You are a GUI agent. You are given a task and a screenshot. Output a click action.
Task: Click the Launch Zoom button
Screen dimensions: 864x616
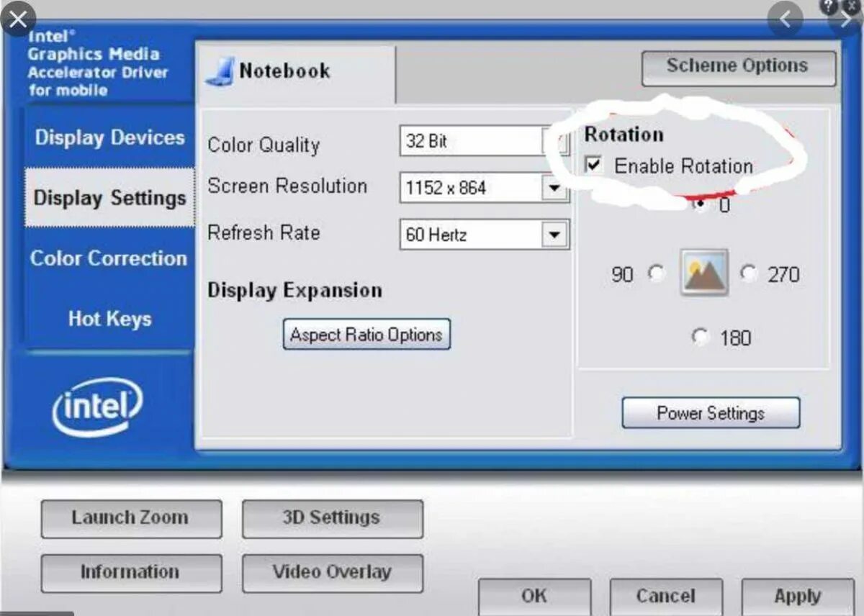click(x=131, y=519)
